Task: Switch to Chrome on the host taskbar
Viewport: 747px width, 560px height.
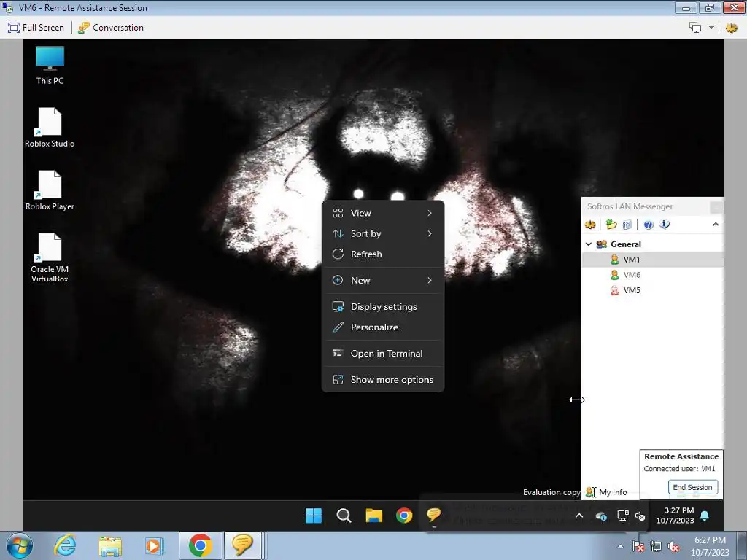Action: point(200,545)
